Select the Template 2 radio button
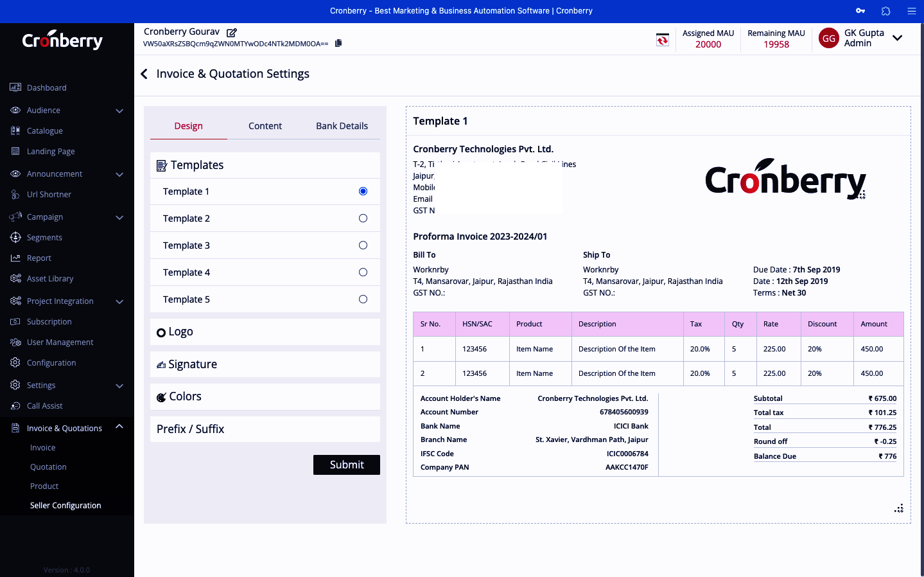 [363, 218]
